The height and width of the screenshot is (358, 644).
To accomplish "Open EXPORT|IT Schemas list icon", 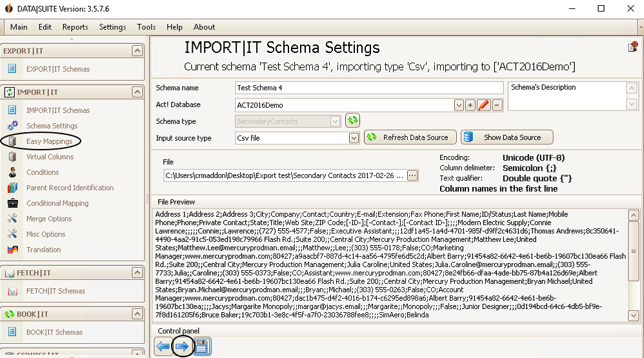I will click(x=12, y=68).
